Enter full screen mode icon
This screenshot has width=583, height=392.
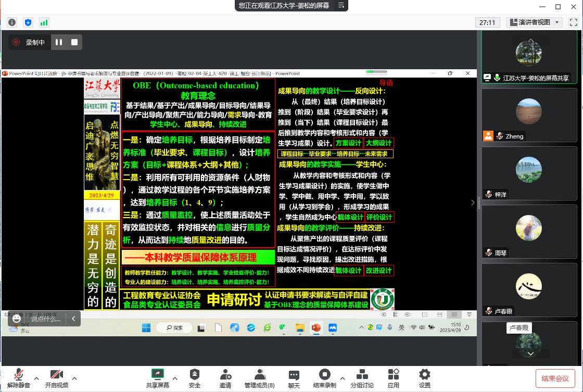pos(573,22)
